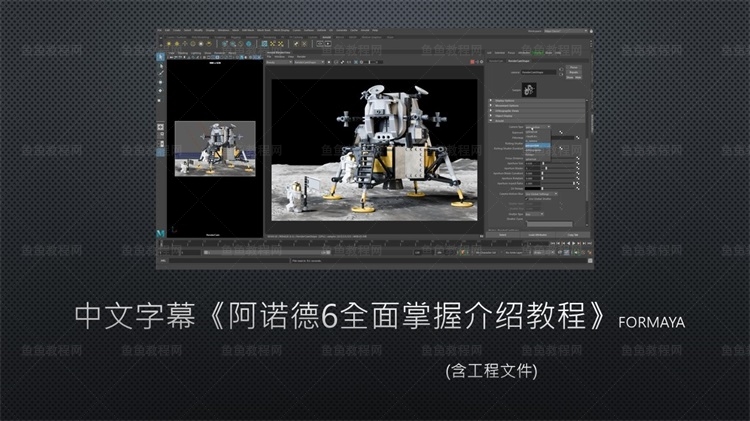The height and width of the screenshot is (421, 750).
Task: Click the rightmost blue globe shelf icon
Action: [x=248, y=44]
